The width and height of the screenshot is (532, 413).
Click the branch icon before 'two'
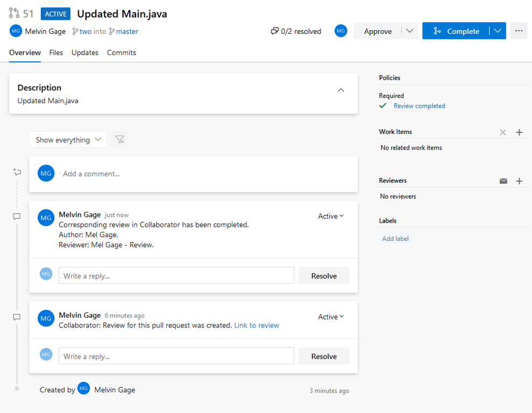tap(75, 32)
